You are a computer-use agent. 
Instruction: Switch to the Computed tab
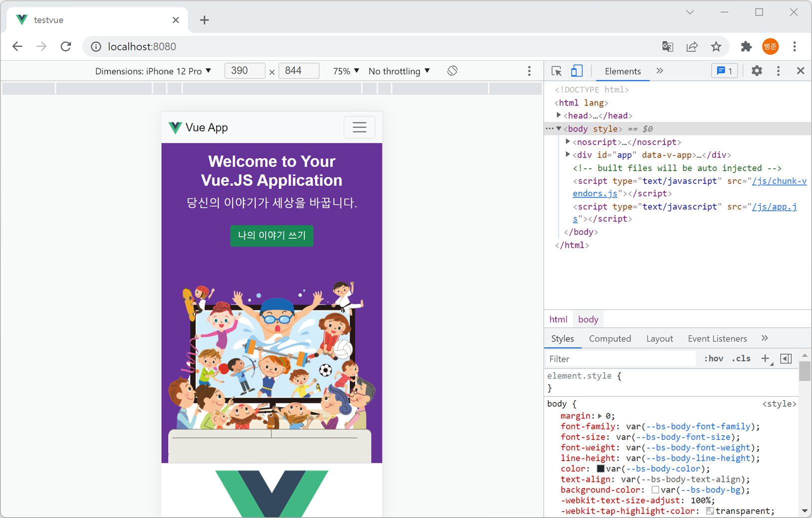coord(610,339)
